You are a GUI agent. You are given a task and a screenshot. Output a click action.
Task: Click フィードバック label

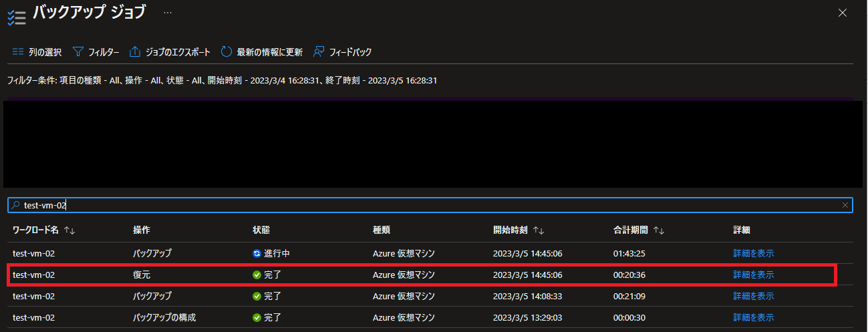coord(351,51)
